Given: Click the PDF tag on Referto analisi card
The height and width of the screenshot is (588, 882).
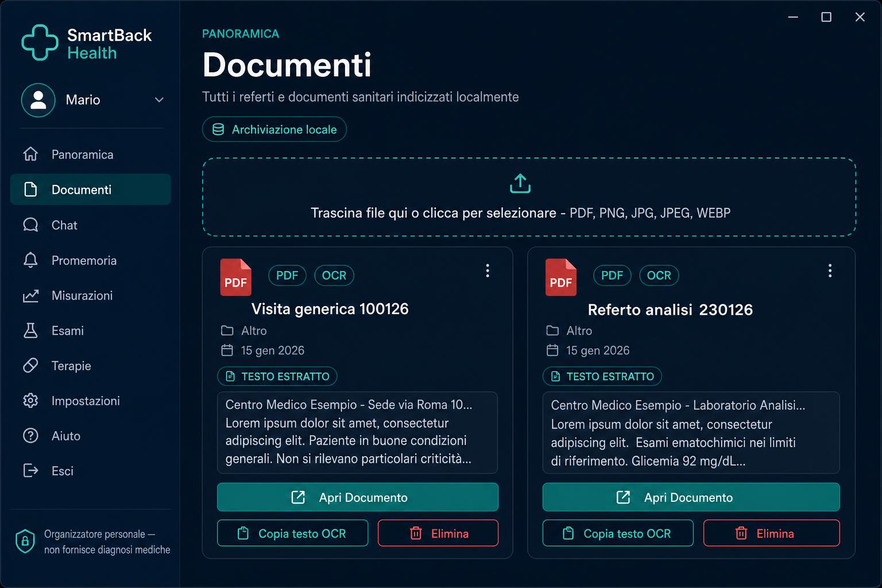Looking at the screenshot, I should tap(612, 276).
